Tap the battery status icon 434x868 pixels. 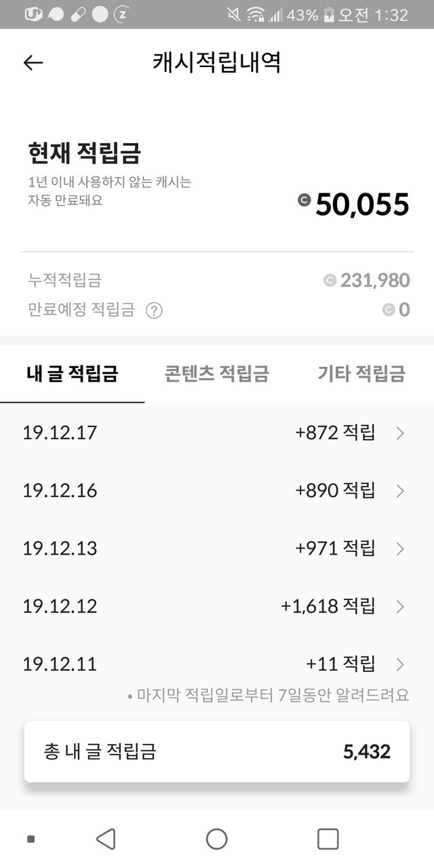coord(329,14)
